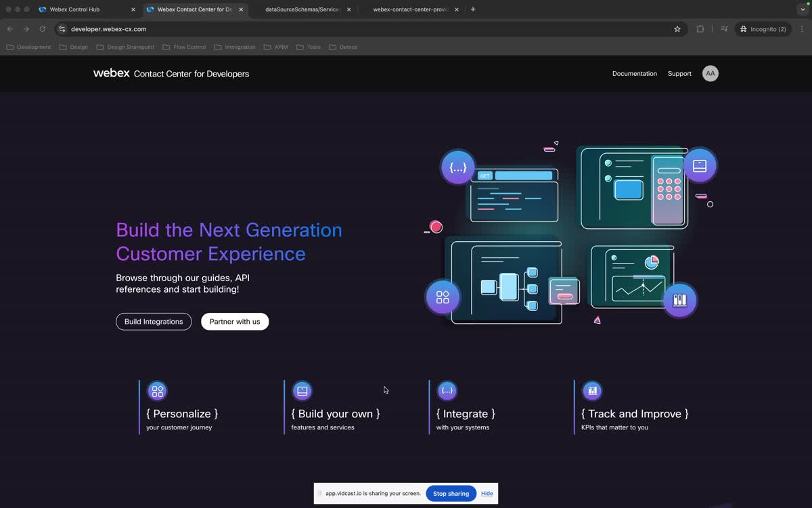Open the AA user avatar menu

[x=710, y=74]
